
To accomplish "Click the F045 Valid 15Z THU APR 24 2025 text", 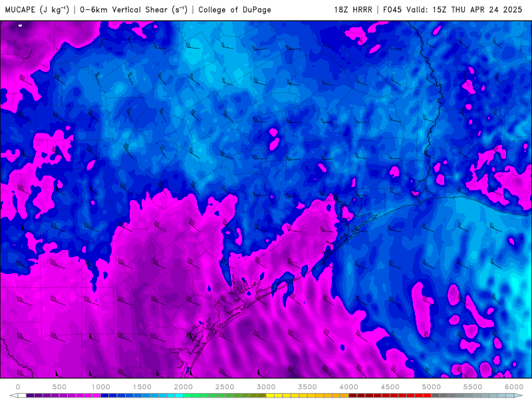I will point(452,9).
